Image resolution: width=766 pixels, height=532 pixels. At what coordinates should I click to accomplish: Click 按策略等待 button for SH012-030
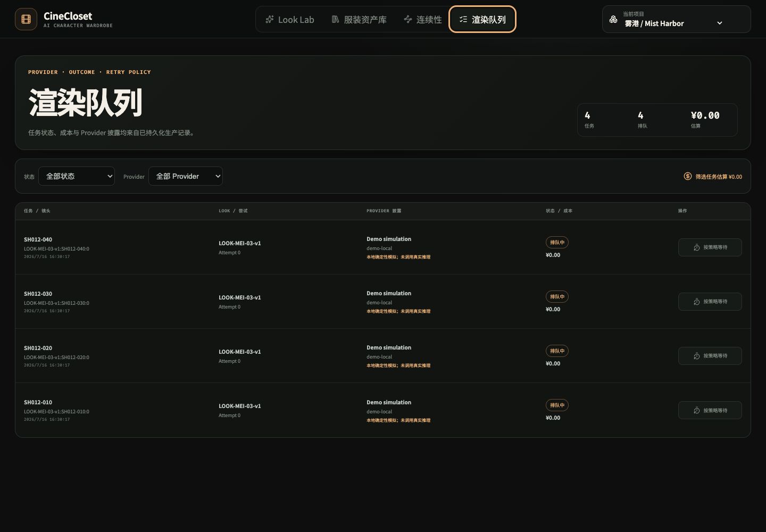tap(710, 302)
